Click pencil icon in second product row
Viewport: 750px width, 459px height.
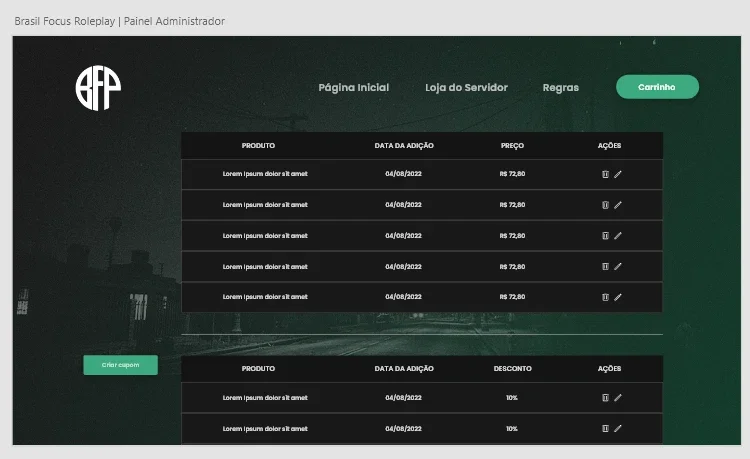tap(618, 205)
